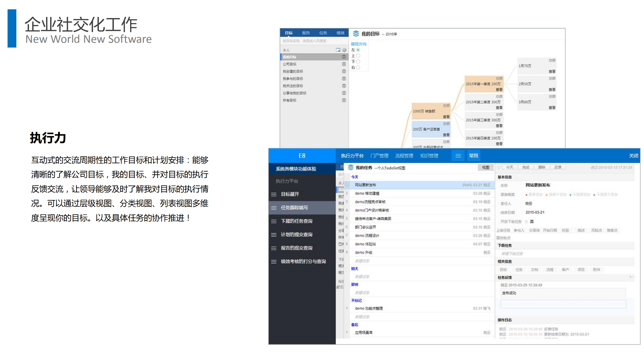Open 绩效考核的打分与查询 in the sidebar
644x362 pixels.
[303, 262]
